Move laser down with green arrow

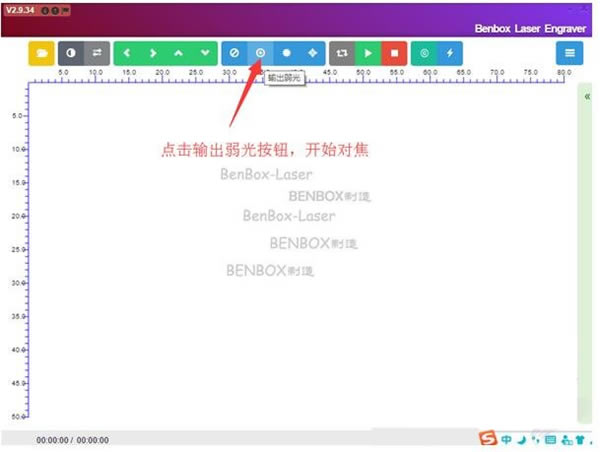click(205, 53)
